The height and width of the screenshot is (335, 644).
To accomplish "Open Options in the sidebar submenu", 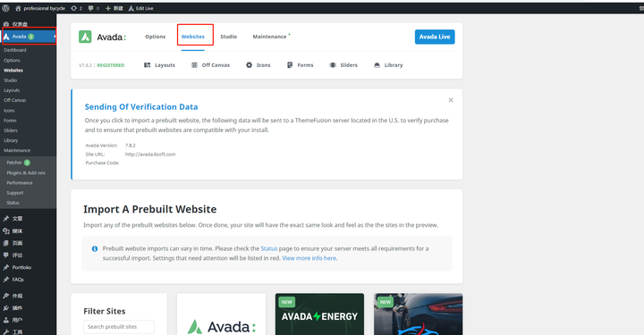I will (x=12, y=60).
